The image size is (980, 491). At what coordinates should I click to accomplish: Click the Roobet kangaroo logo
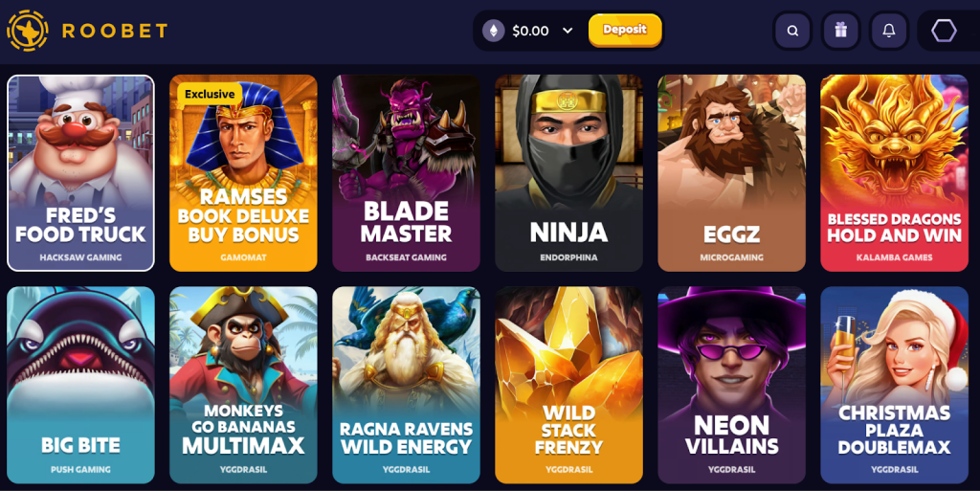tap(28, 30)
